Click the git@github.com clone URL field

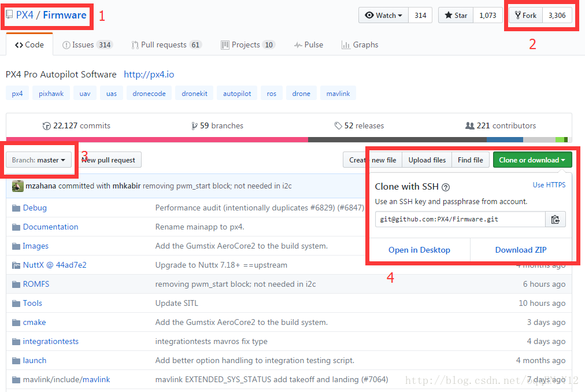pos(460,220)
